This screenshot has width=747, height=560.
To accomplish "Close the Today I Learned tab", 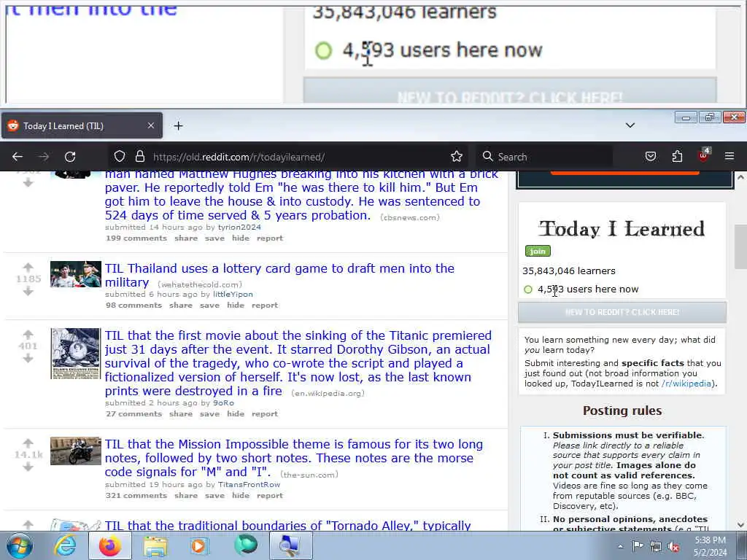I will (x=150, y=125).
